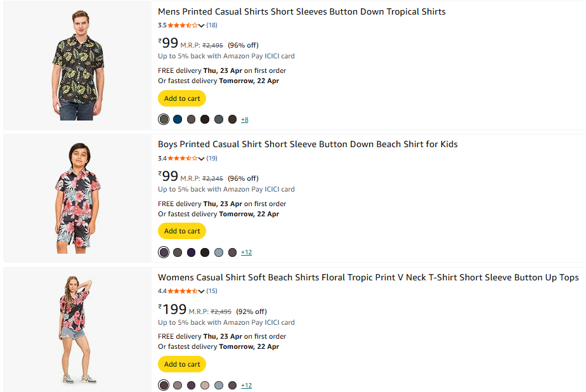Viewport: 586px width, 392px height.
Task: Click the 3.4 star rating of Boys shirt
Action: 182,159
